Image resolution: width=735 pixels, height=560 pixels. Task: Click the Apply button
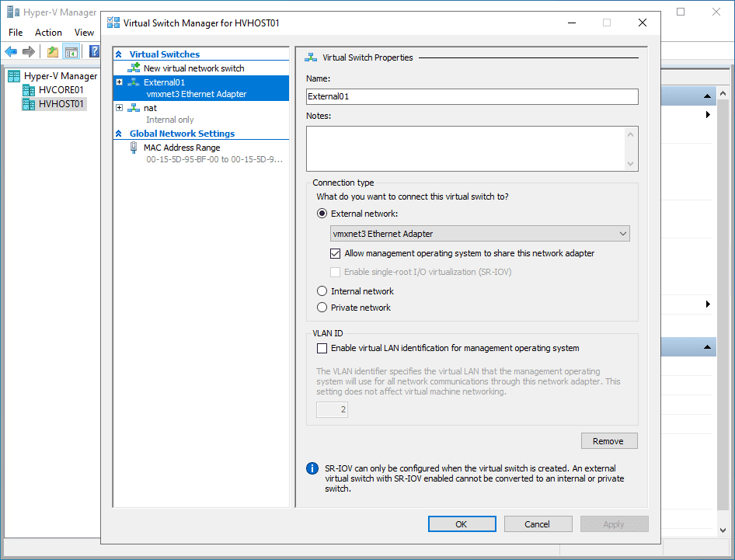tap(614, 524)
